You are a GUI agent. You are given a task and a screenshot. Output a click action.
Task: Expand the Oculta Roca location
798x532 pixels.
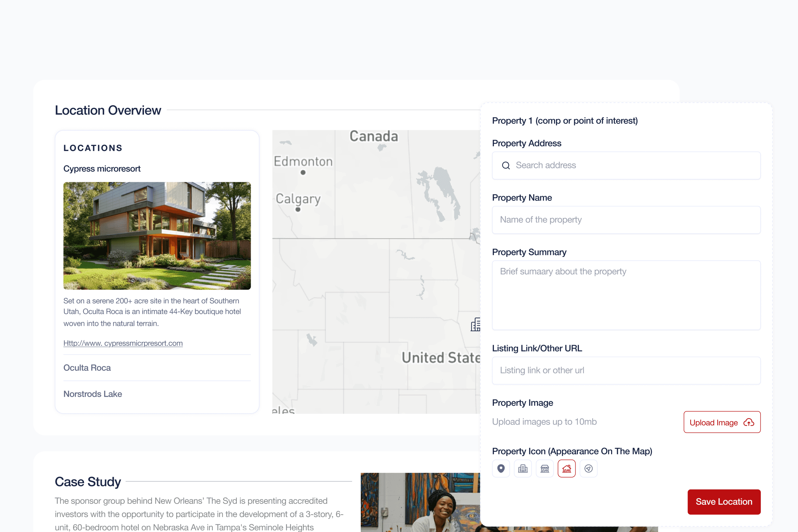(87, 368)
